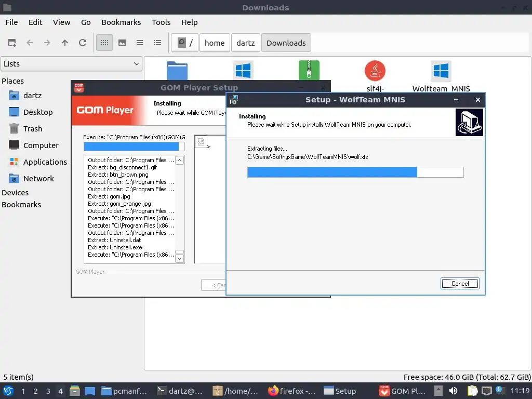
Task: Open the Go menu
Action: [x=86, y=22]
